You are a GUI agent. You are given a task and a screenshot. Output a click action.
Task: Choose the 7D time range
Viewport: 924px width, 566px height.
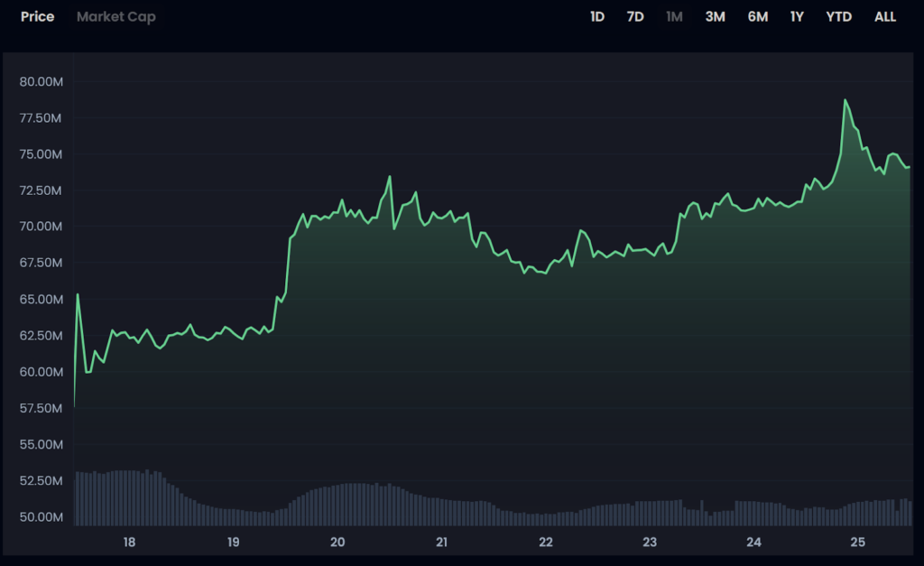click(x=635, y=17)
